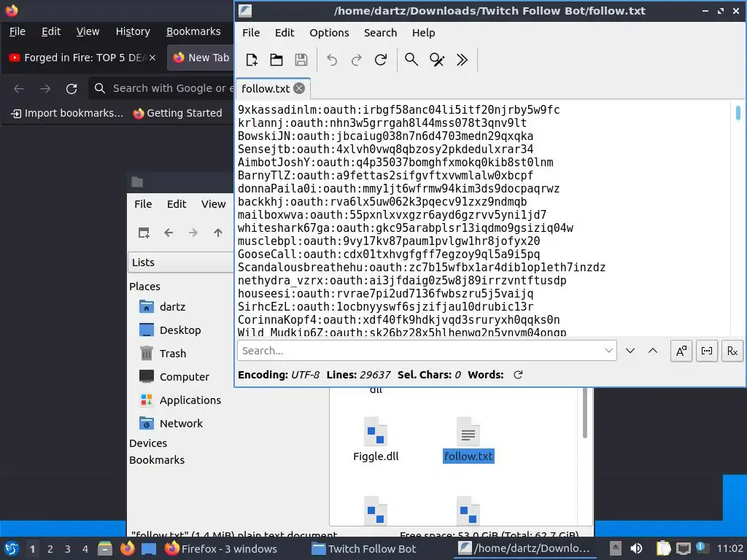Toggle Regular Expression search option
Screen dimensions: 747x560
pyautogui.click(x=732, y=351)
